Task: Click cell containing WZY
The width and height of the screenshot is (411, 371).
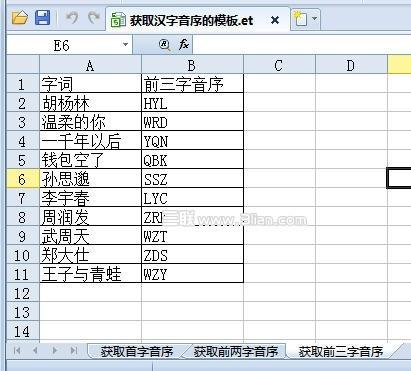Action: (192, 274)
